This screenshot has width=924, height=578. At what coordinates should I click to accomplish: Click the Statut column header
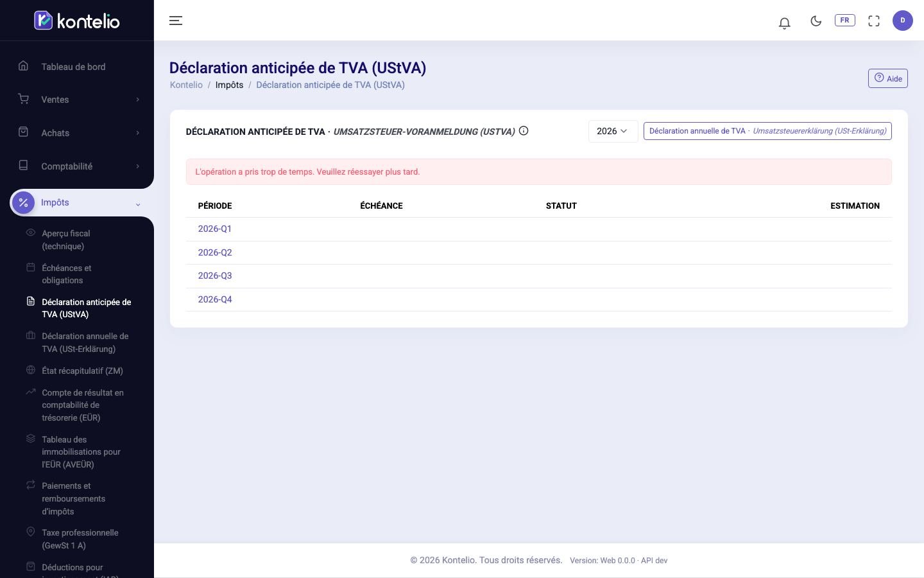coord(561,206)
